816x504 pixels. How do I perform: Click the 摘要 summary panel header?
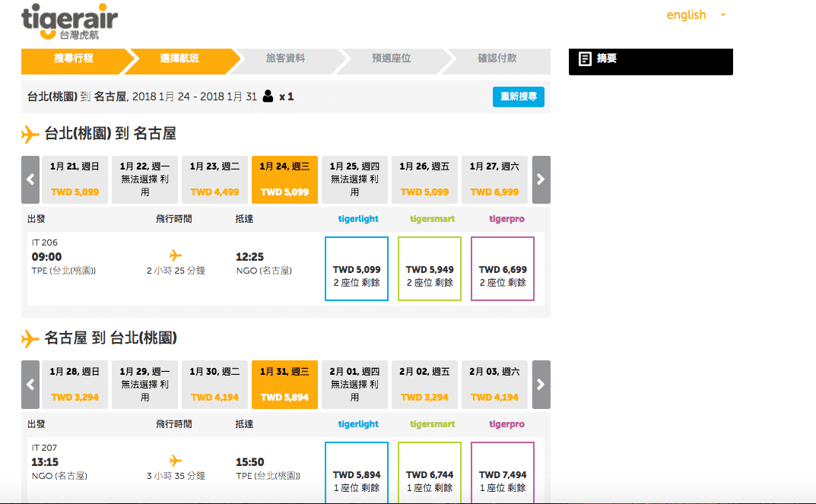point(650,62)
